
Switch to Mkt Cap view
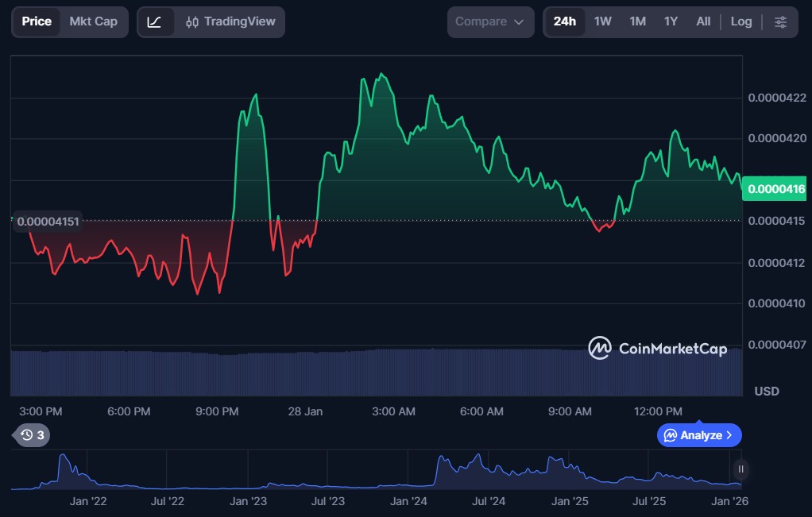click(93, 21)
